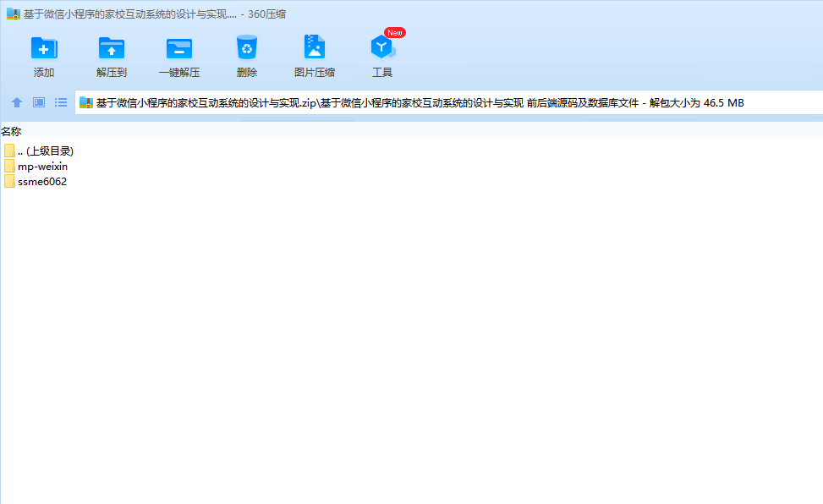
Task: Click the mp-weixin folder icon
Action: (9, 167)
